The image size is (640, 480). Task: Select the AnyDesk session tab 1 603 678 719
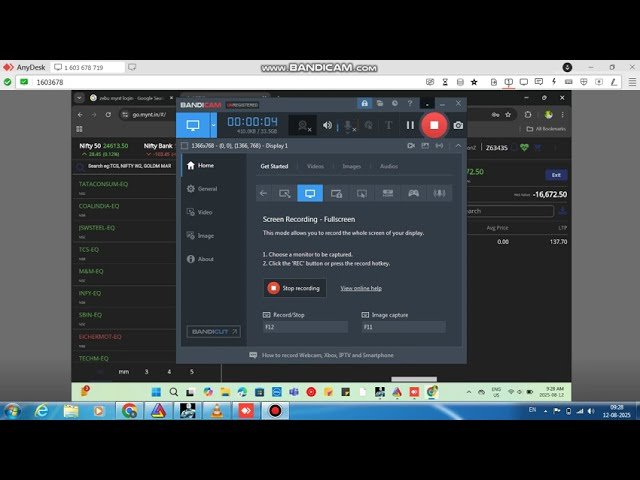[x=88, y=67]
